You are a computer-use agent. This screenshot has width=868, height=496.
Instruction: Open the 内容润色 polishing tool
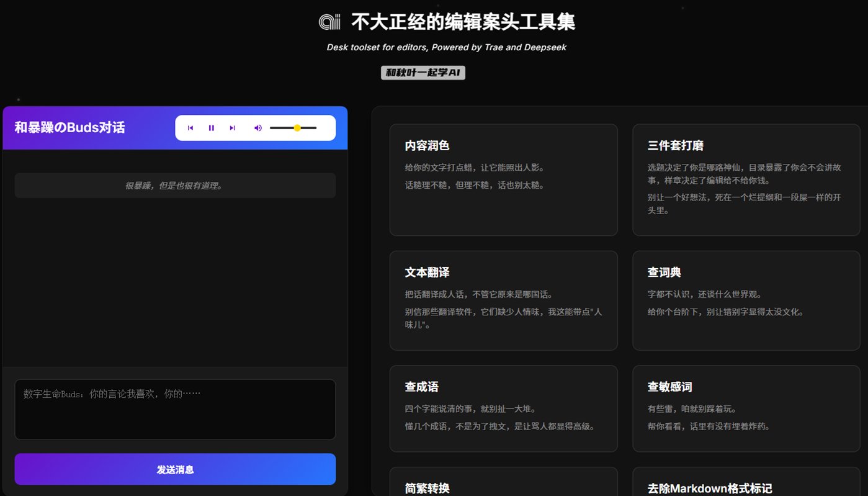point(503,179)
